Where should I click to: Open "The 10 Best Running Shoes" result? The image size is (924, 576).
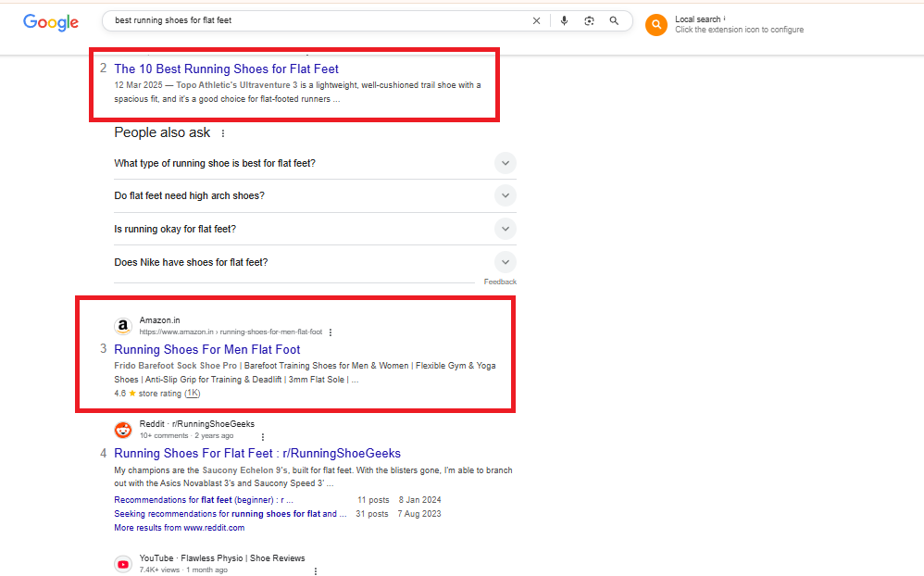226,69
